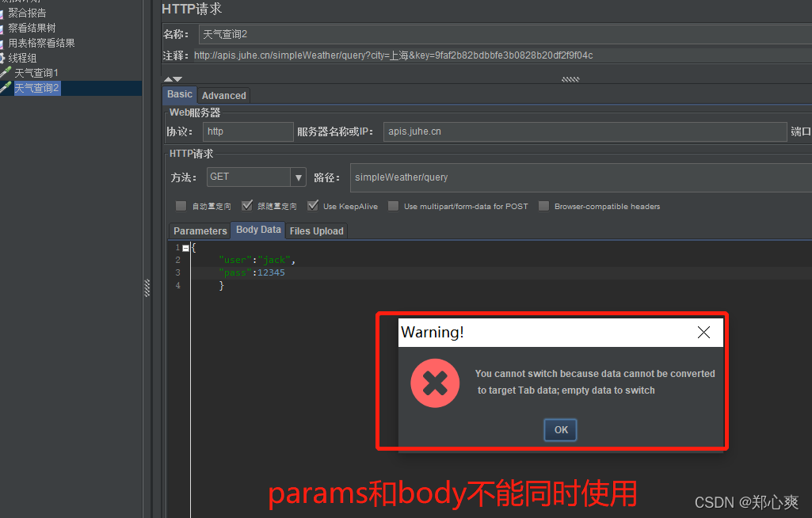Switch to the Parameters tab

(x=200, y=230)
